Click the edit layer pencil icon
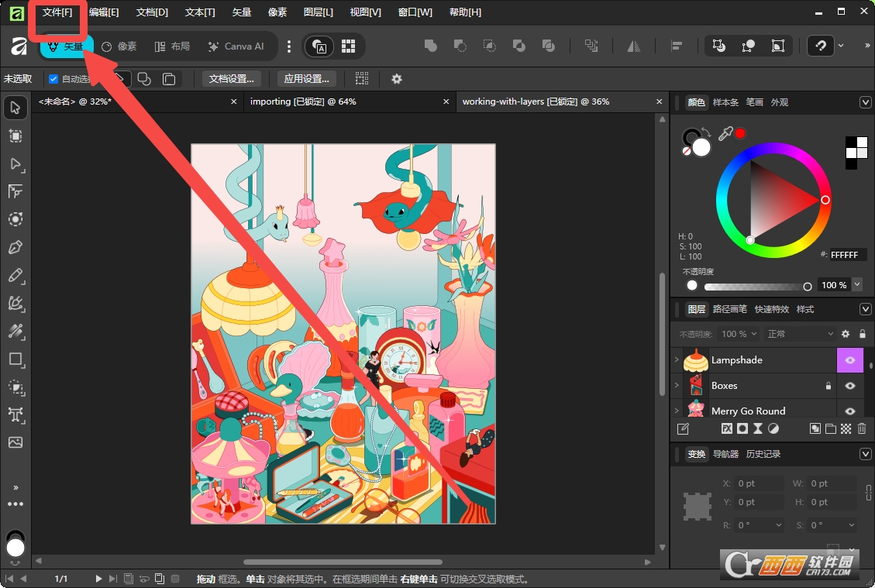This screenshot has width=875, height=588. pos(683,428)
